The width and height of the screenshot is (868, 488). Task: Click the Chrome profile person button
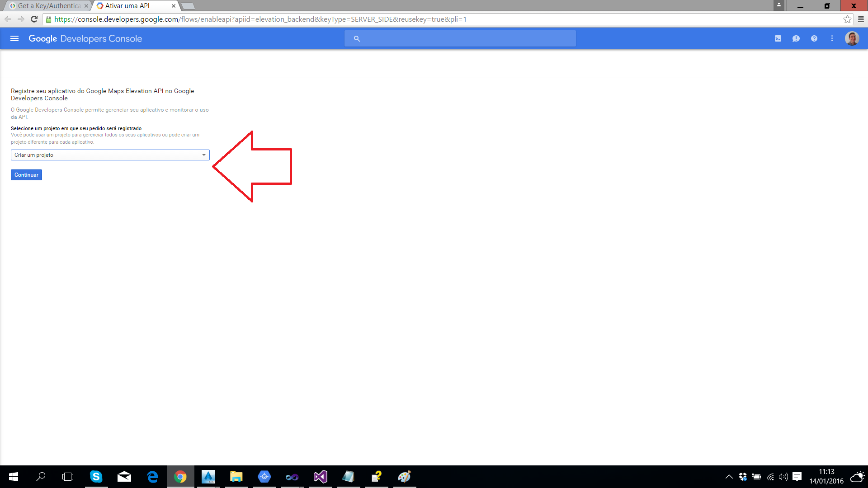[x=779, y=5]
